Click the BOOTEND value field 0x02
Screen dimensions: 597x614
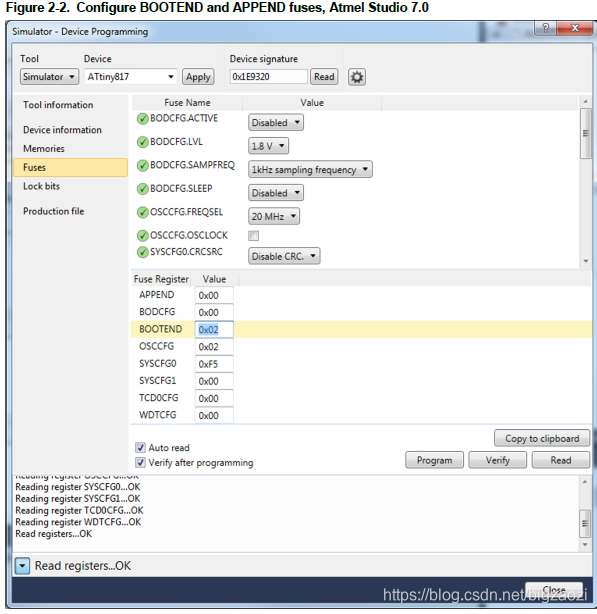tap(214, 330)
